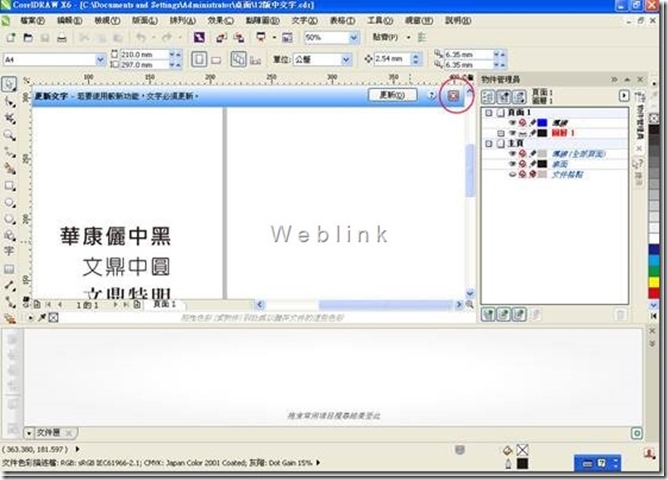Viewport: 668px width, 480px height.
Task: Open the 文字(X) menu
Action: (x=305, y=20)
